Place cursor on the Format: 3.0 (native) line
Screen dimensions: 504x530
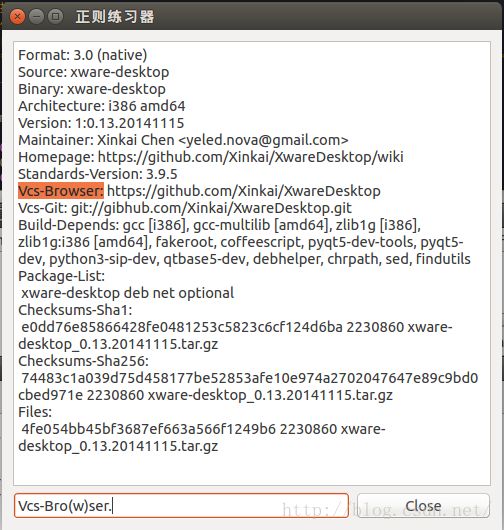tap(82, 55)
